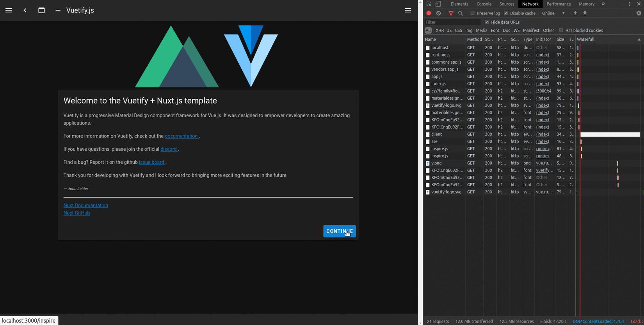
Task: Select the All resource type filter
Action: 428,30
